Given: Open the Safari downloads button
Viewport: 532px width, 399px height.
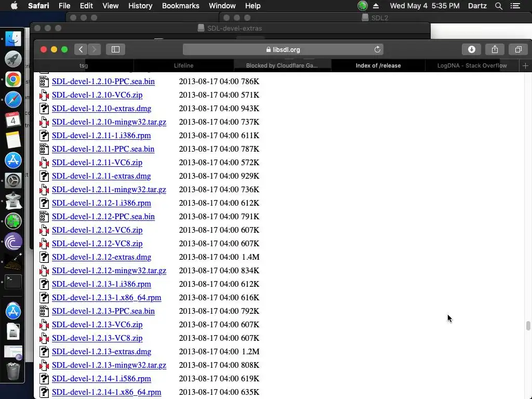Looking at the screenshot, I should pos(471,49).
